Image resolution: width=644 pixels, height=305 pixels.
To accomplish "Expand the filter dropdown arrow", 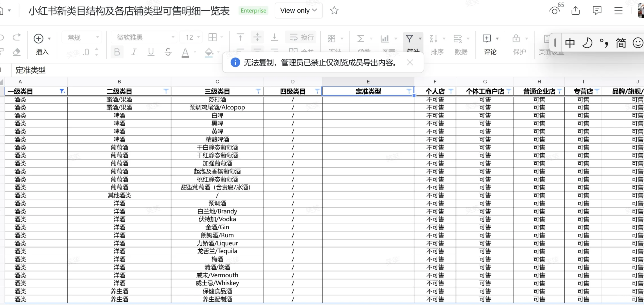I will pyautogui.click(x=420, y=38).
